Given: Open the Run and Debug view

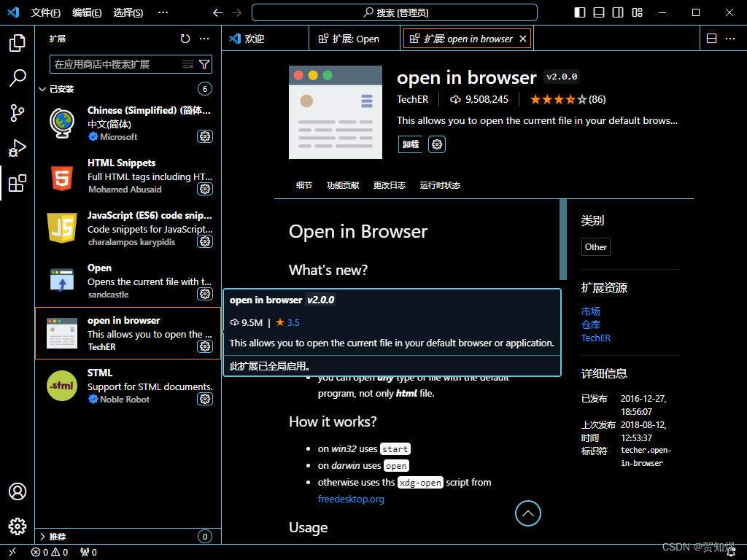Looking at the screenshot, I should pos(18,148).
